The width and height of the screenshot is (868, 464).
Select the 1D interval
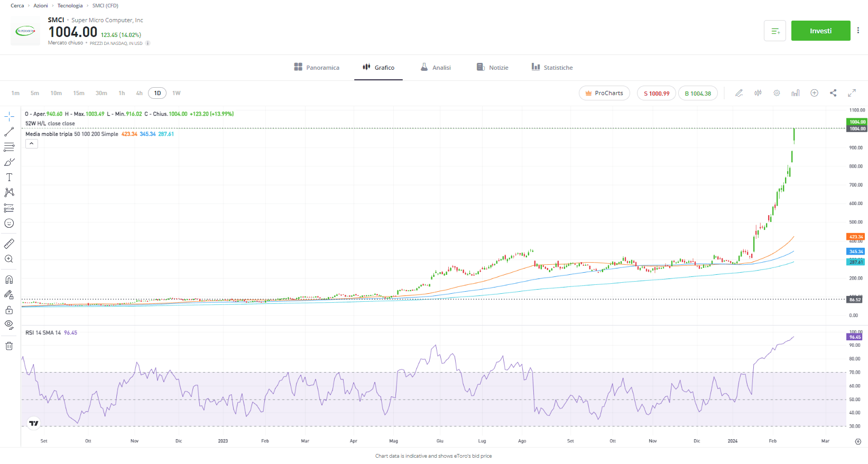158,93
